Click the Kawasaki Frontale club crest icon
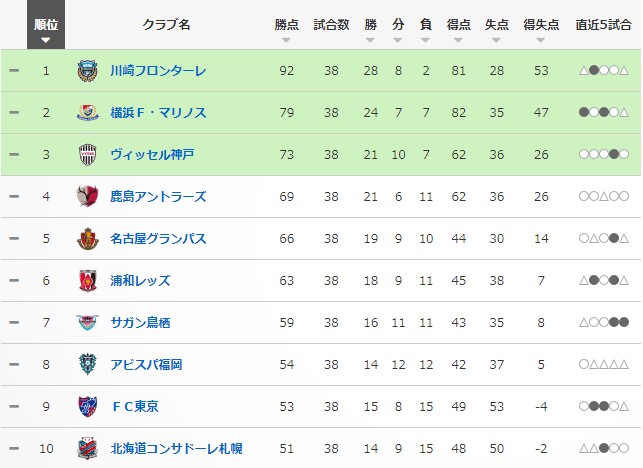Image resolution: width=643 pixels, height=468 pixels. point(88,71)
